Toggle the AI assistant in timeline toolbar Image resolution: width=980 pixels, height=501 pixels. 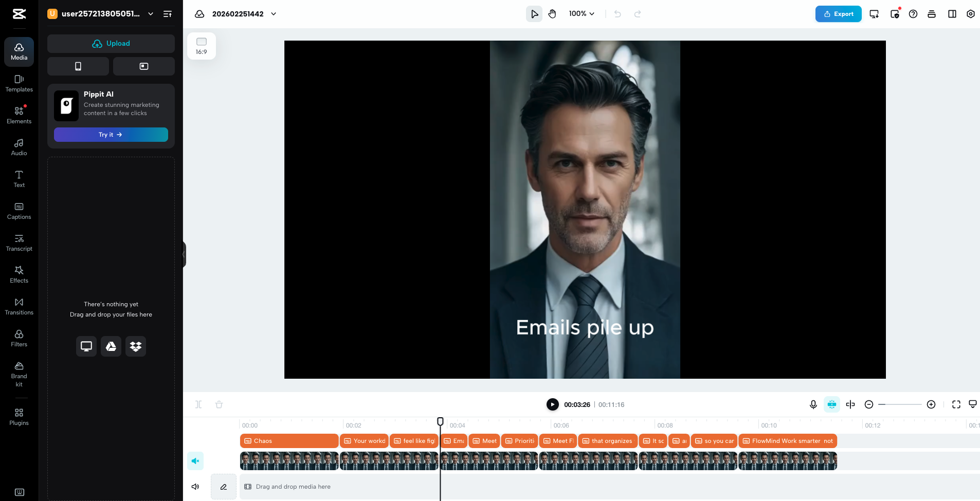pyautogui.click(x=831, y=404)
